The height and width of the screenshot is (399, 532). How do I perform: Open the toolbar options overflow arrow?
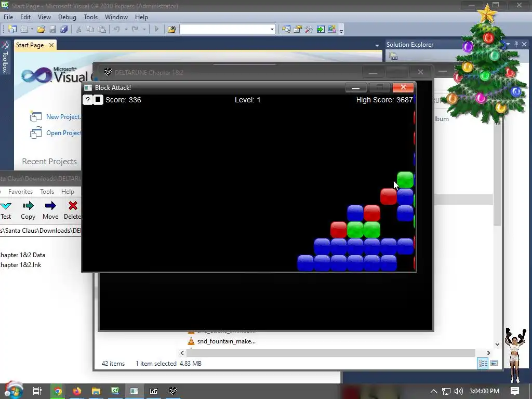click(x=341, y=31)
